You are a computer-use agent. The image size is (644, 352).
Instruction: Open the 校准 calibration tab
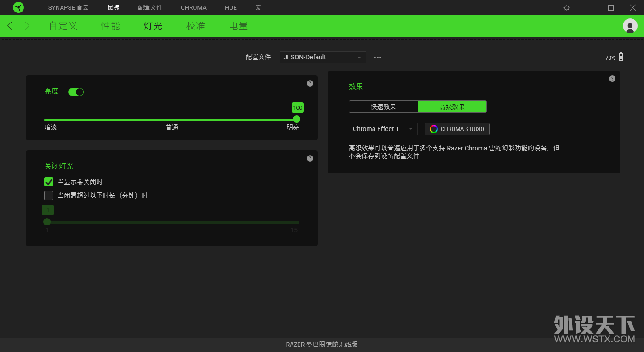[195, 26]
